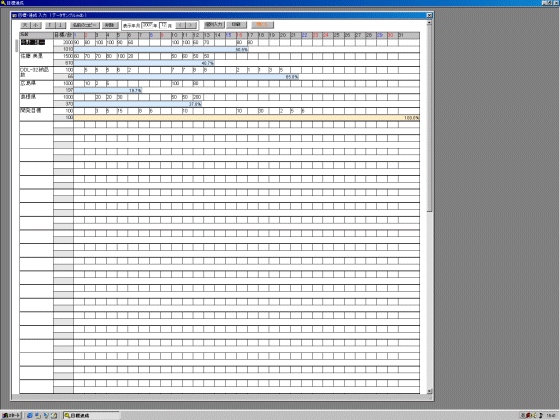Click the 目標達成 taskbar button
This screenshot has width=560, height=420.
[x=91, y=415]
